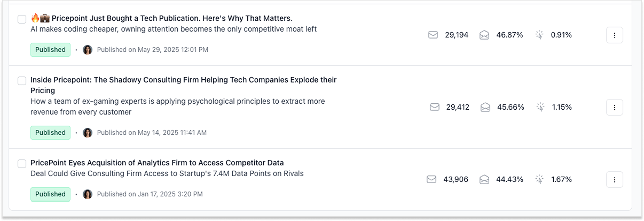Open more options for May 29 post

(x=614, y=35)
